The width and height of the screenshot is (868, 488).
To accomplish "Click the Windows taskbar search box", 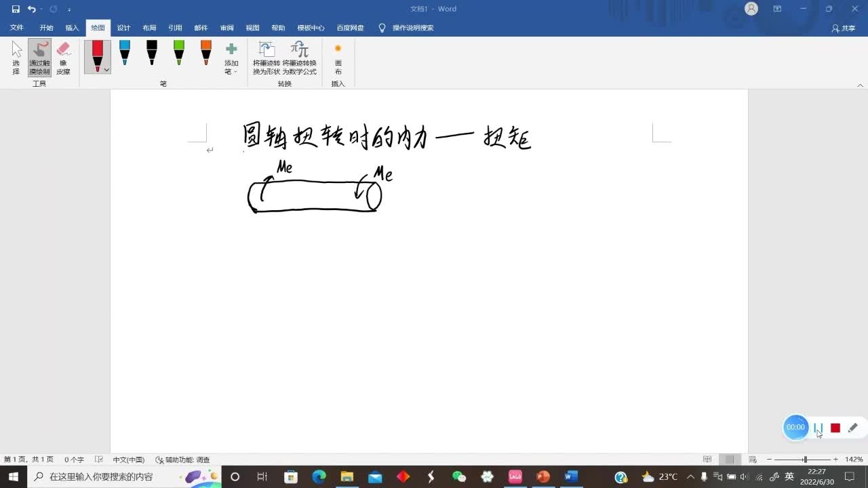I will pyautogui.click(x=125, y=476).
